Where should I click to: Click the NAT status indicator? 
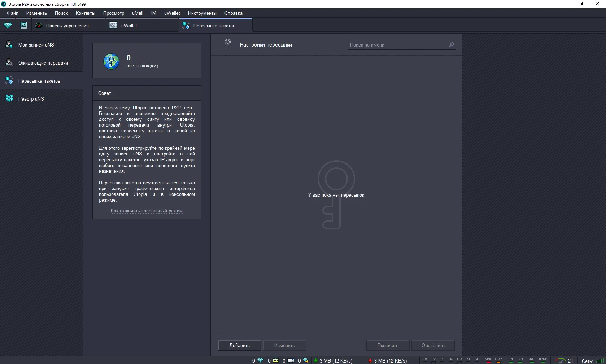[x=532, y=360]
